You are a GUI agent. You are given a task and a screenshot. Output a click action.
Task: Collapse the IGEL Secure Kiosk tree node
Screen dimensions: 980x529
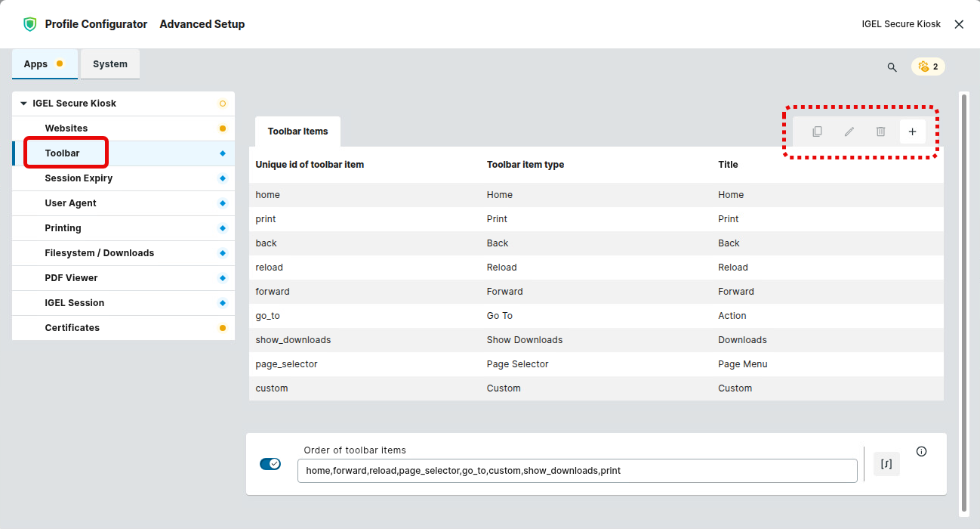pyautogui.click(x=23, y=104)
